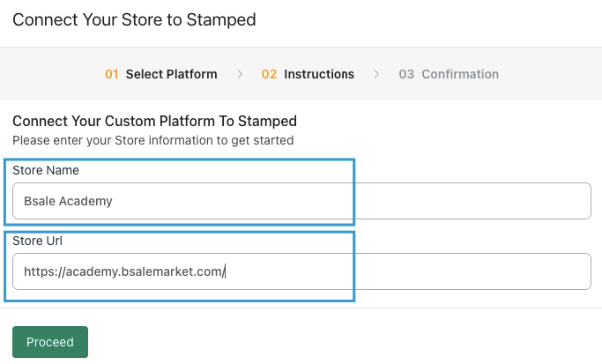Click the chevron before Confirmation
Image resolution: width=602 pixels, height=364 pixels.
tap(376, 74)
